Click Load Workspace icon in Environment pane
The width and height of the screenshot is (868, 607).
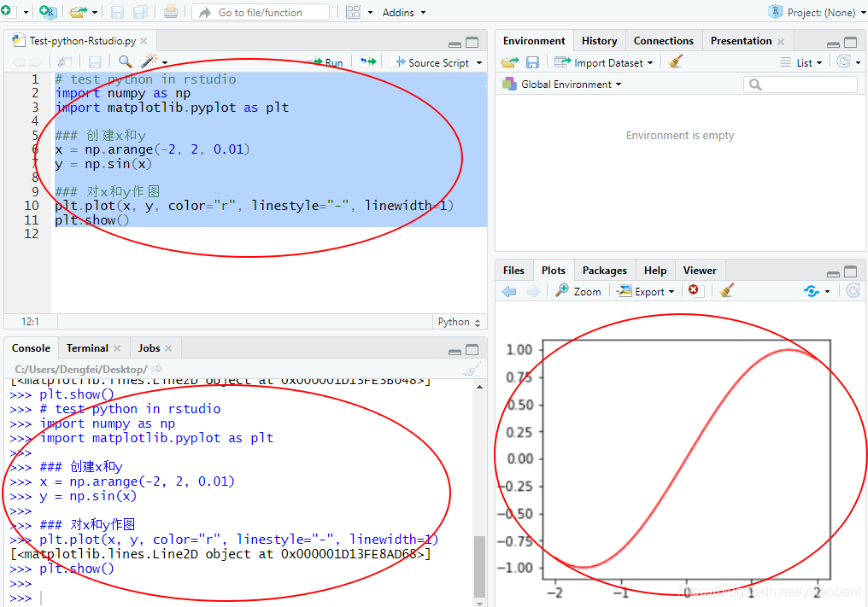point(510,62)
